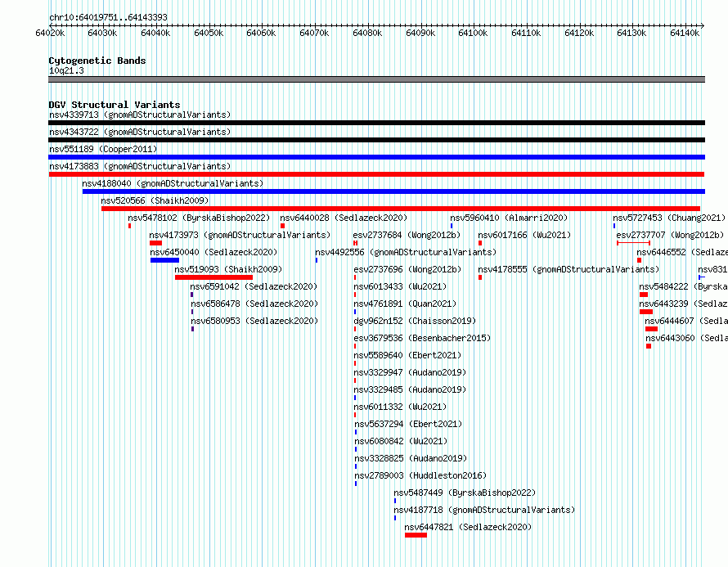Select nsv5727453 (Chuang2021) label
Viewport: 728px width, 567px height.
pyautogui.click(x=669, y=218)
